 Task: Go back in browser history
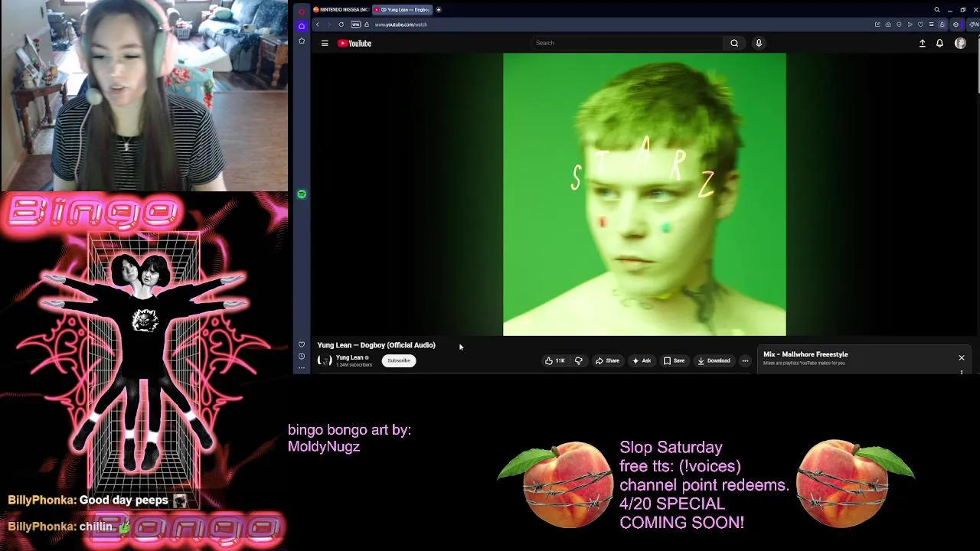318,24
